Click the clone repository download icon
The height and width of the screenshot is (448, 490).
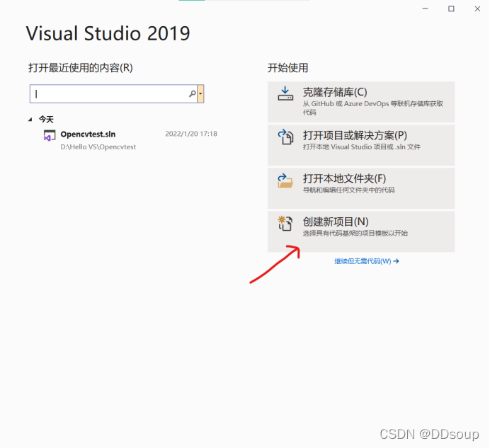coord(285,93)
